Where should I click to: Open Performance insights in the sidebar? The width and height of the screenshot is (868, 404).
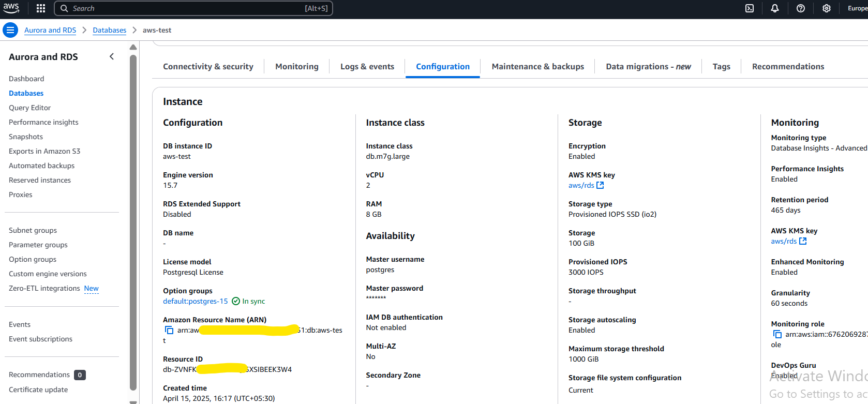click(44, 122)
